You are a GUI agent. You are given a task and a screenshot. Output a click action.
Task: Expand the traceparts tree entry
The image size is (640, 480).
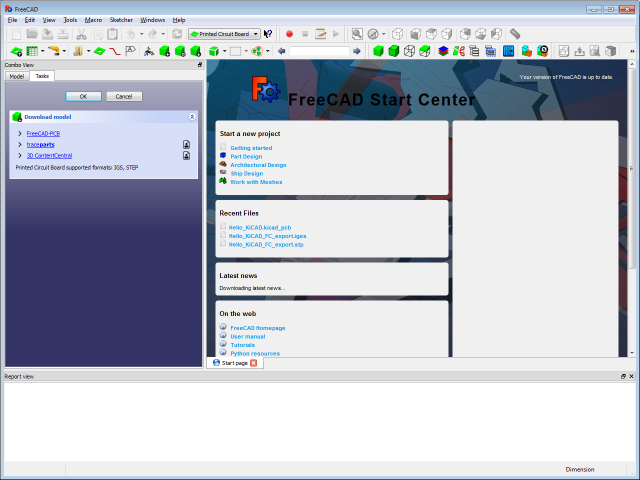coord(20,144)
